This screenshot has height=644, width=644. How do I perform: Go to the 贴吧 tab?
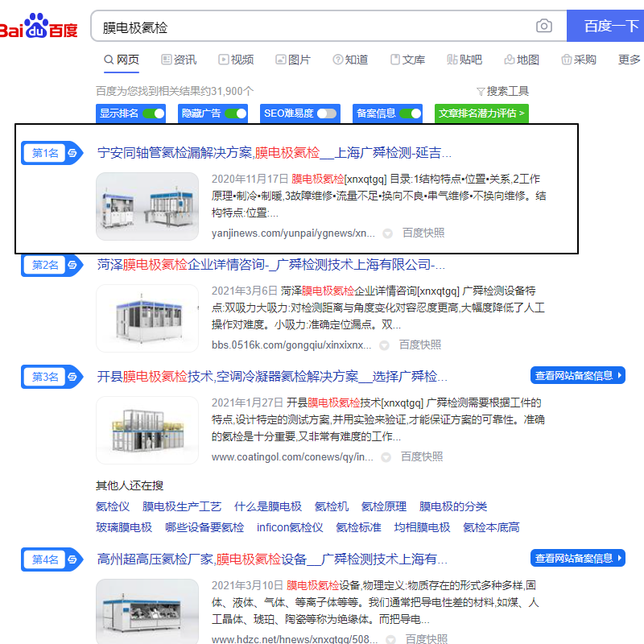pyautogui.click(x=464, y=60)
